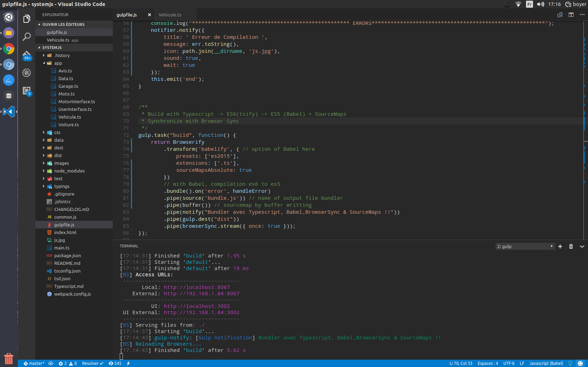Change language mode Javascript (Babel)
588x367 pixels.
546,363
